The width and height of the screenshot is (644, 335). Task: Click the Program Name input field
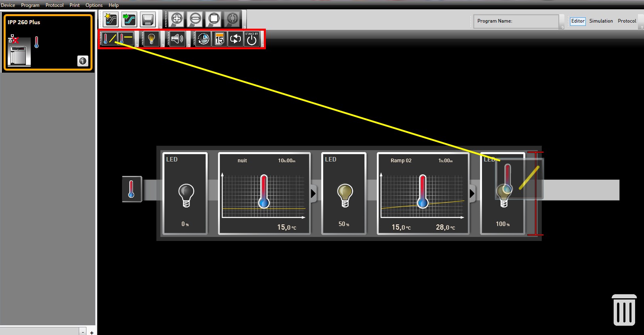coord(516,21)
